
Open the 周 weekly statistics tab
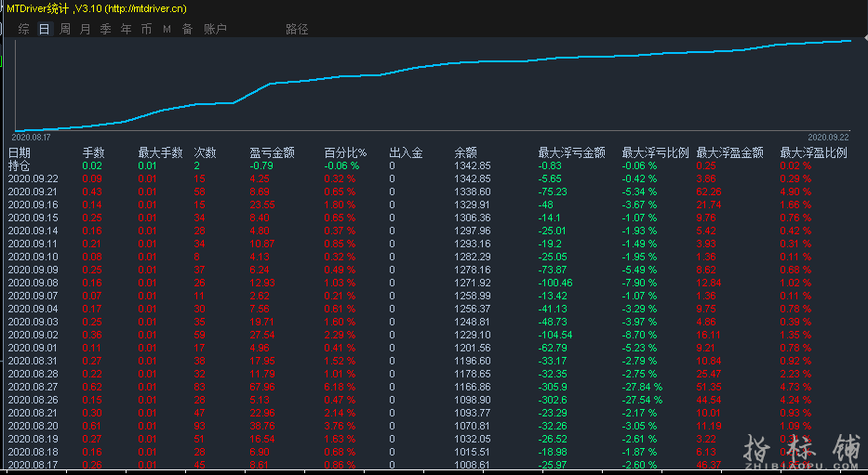point(65,29)
